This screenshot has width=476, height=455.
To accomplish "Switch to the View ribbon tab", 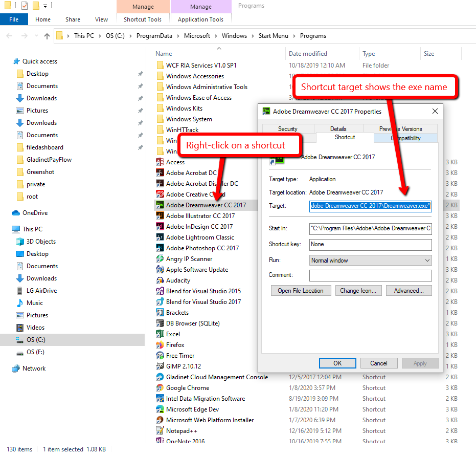I will (x=101, y=19).
